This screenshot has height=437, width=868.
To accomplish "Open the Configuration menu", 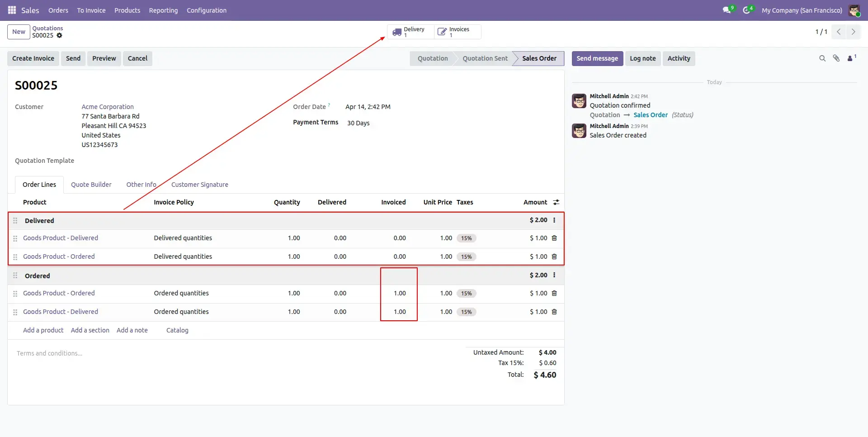I will (x=207, y=10).
